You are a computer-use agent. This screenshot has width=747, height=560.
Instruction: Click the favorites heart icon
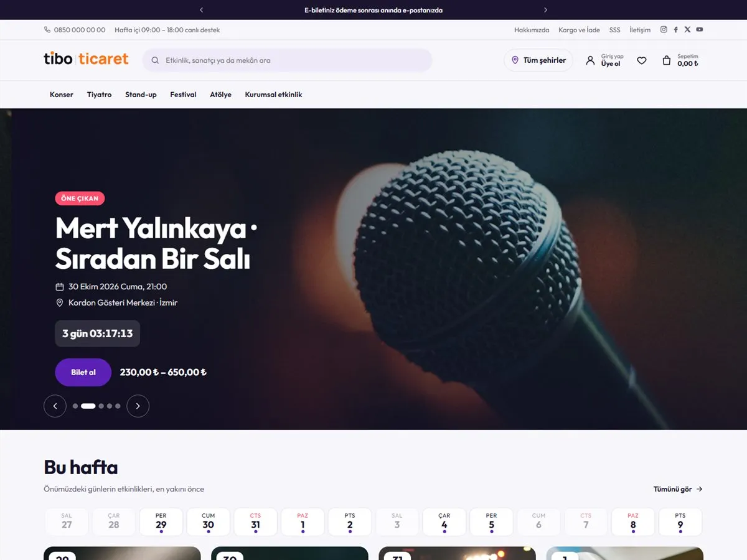642,60
